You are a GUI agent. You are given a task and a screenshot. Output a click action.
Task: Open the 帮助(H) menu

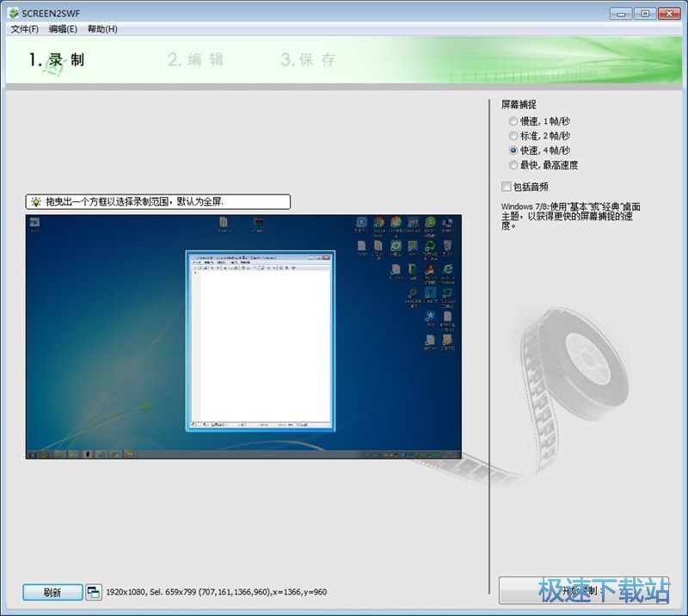coord(102,29)
